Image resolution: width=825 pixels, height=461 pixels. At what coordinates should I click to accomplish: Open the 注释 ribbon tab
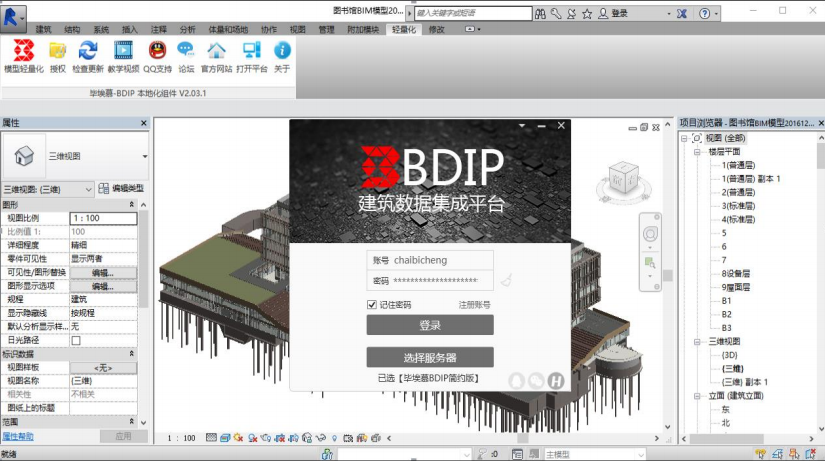click(x=158, y=29)
